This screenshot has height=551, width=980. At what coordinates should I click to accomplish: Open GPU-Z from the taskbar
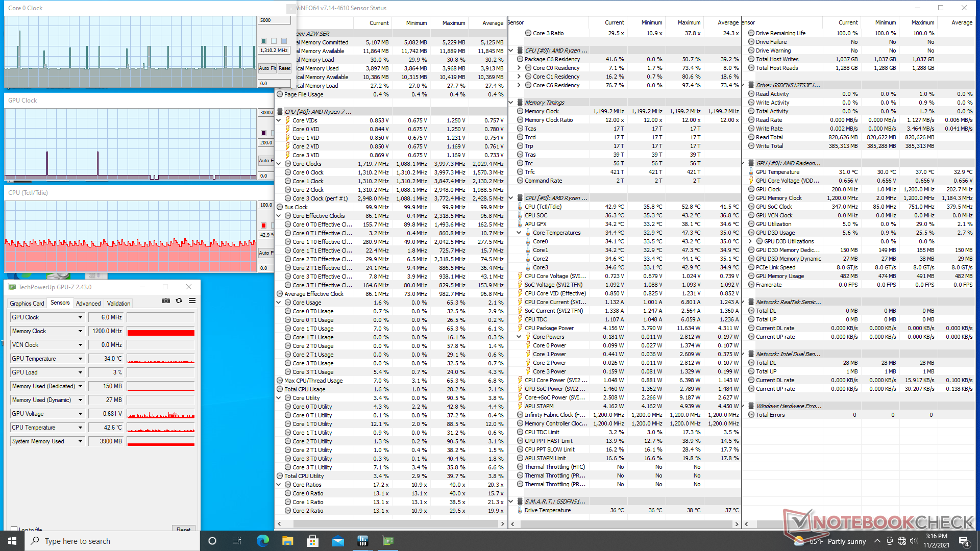click(x=387, y=541)
